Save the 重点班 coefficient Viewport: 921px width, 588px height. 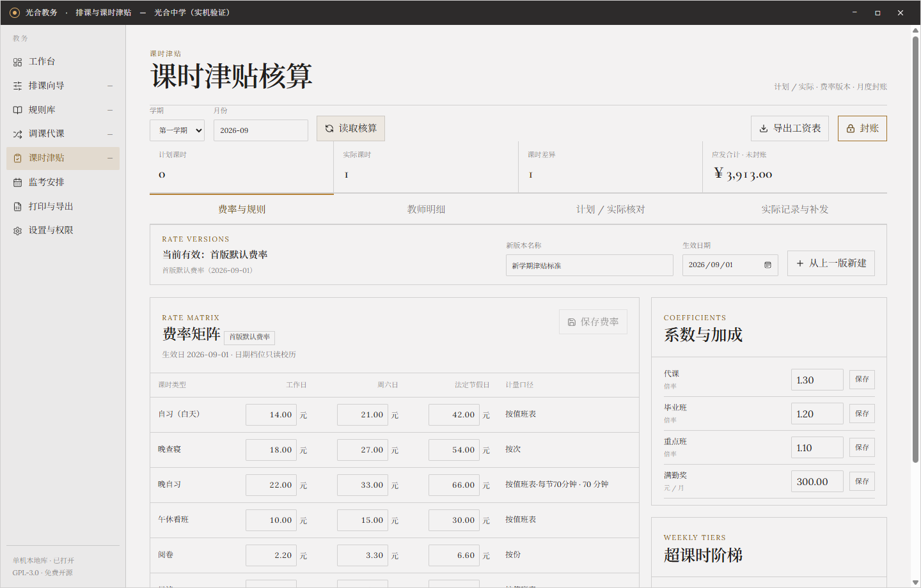click(x=862, y=447)
